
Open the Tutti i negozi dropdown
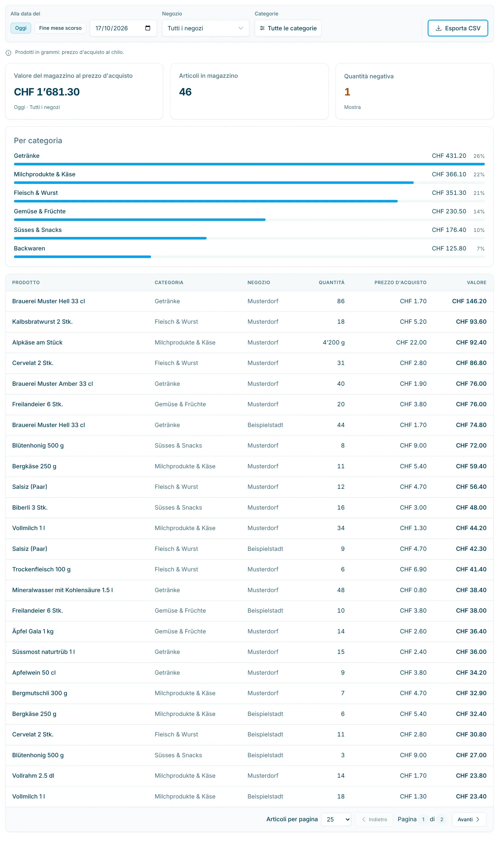(205, 28)
